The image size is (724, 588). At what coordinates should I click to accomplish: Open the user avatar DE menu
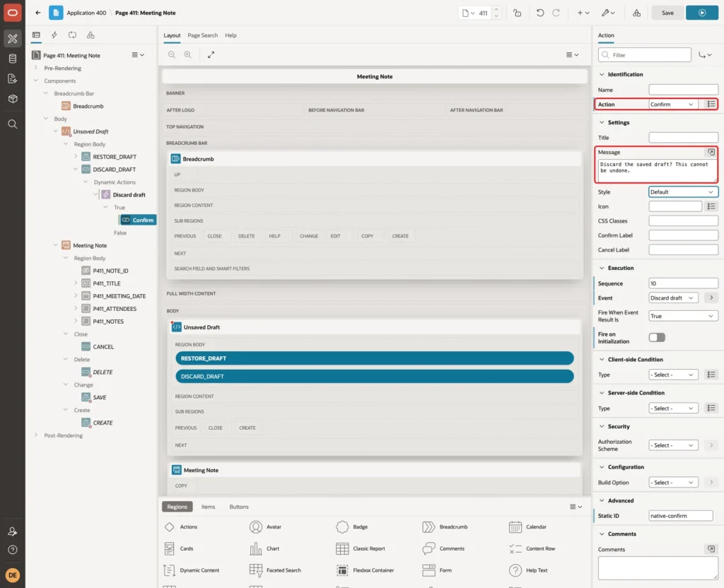coord(13,575)
